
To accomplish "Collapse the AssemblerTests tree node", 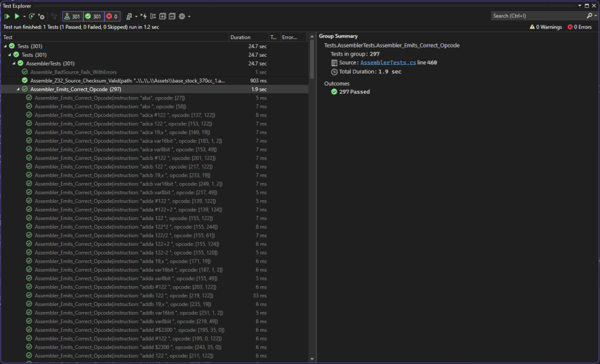I will [13, 63].
